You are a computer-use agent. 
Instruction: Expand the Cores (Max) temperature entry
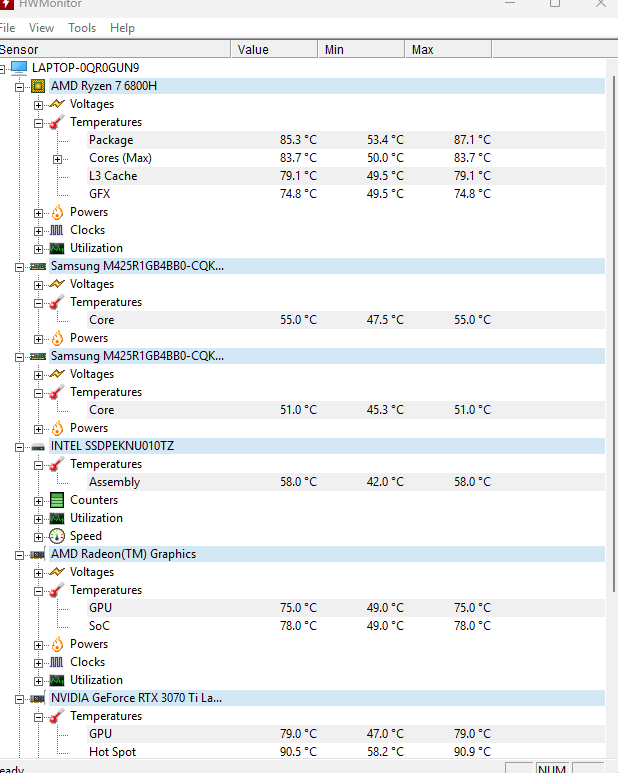[58, 159]
